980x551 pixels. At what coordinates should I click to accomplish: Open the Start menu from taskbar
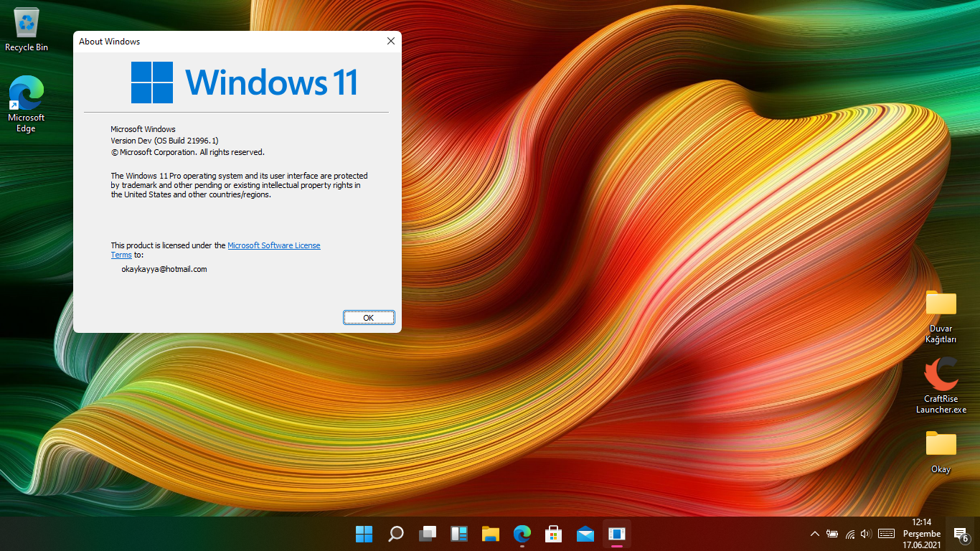coord(364,534)
